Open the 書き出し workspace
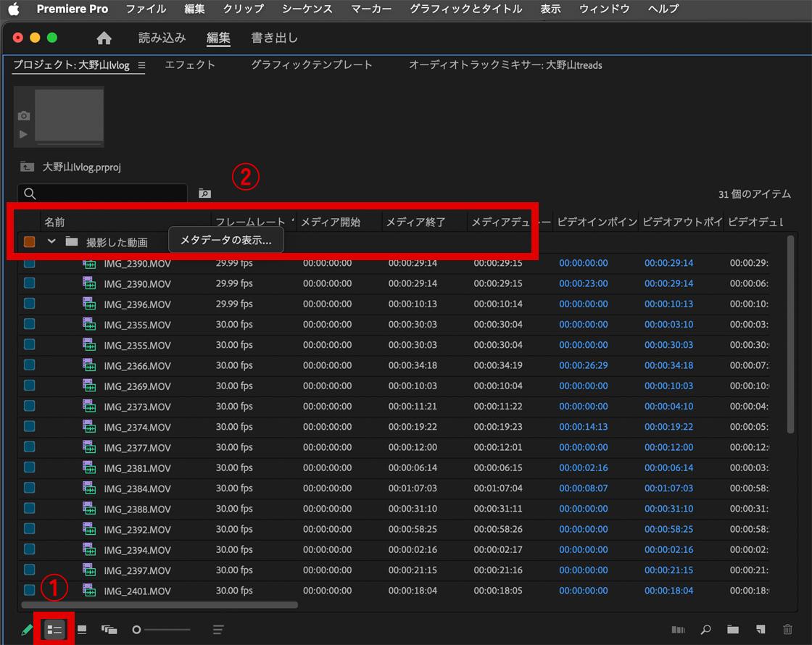This screenshot has height=645, width=812. coord(274,38)
